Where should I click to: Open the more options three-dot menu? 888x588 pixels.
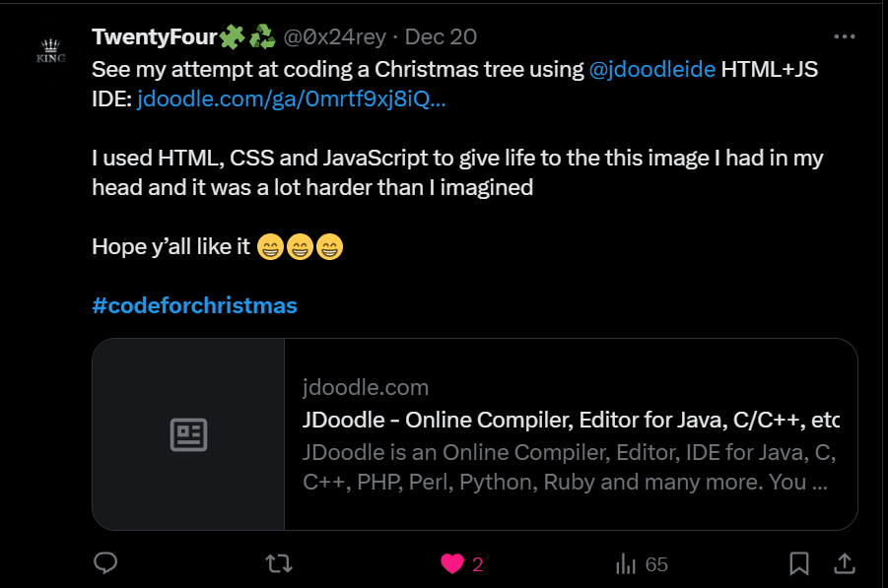tap(845, 36)
